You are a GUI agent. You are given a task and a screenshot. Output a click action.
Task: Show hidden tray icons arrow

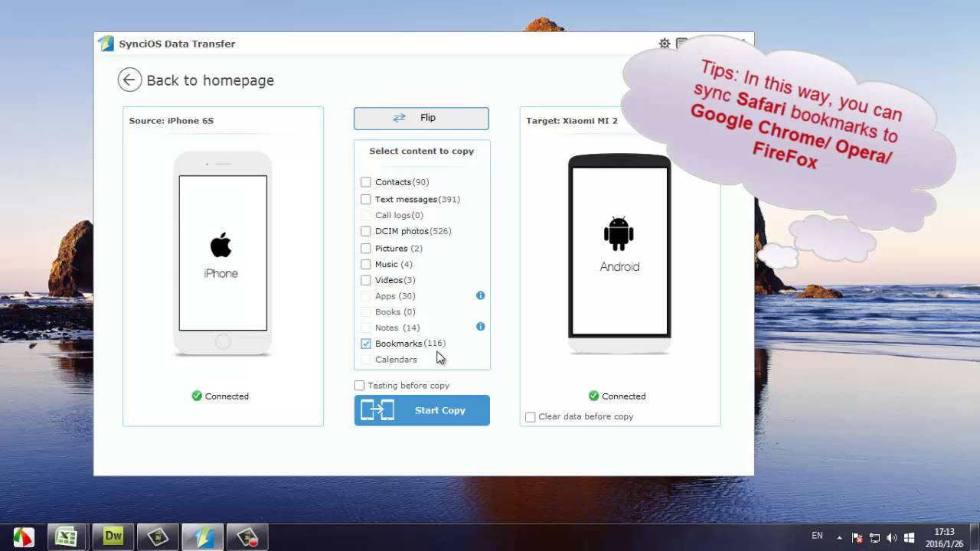click(840, 538)
